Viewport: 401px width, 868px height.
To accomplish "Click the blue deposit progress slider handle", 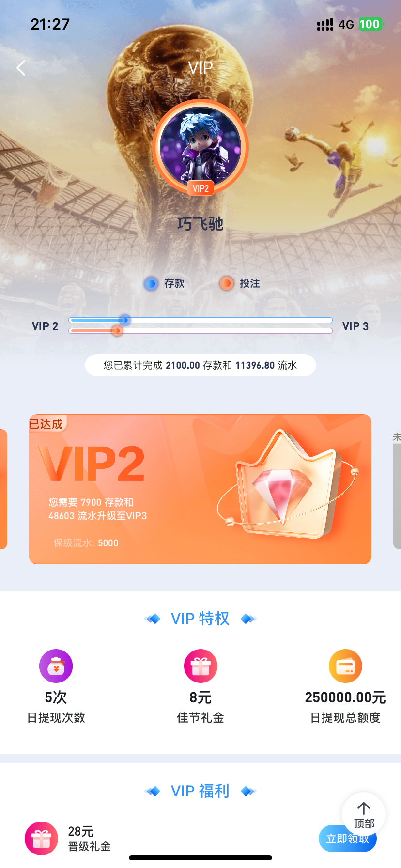I will 125,320.
